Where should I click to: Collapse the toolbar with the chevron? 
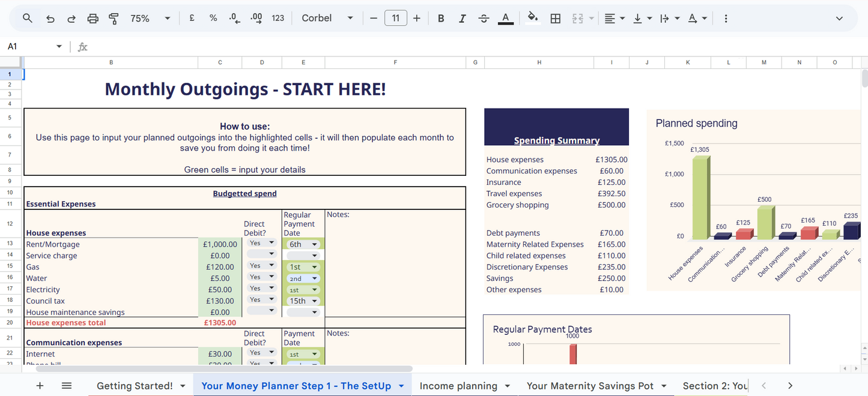click(839, 19)
